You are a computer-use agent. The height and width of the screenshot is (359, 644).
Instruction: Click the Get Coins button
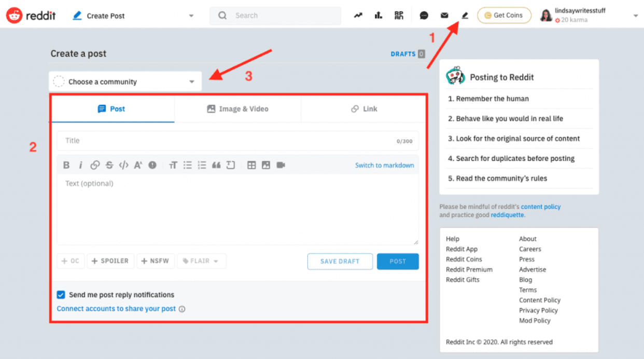pos(504,16)
